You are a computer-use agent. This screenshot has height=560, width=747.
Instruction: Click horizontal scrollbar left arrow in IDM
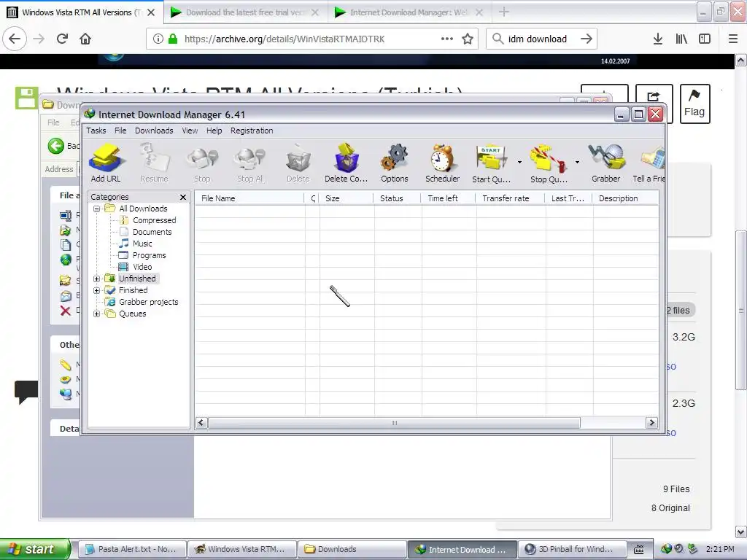(201, 423)
